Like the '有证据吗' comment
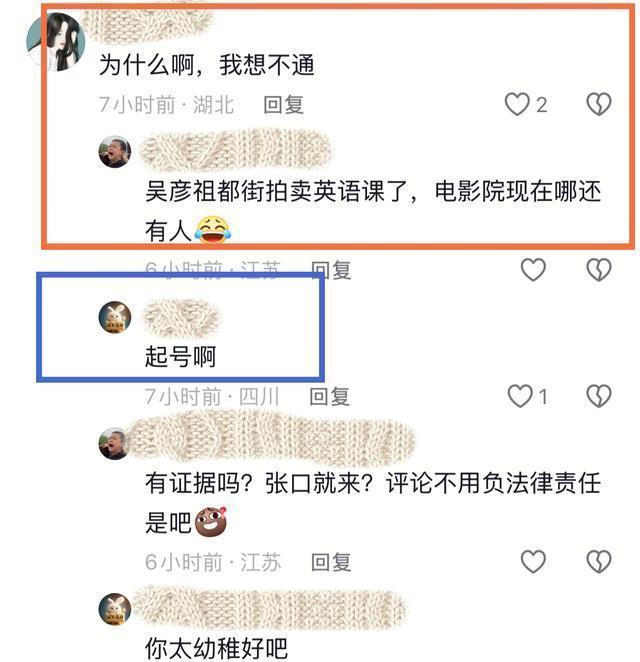The height and width of the screenshot is (662, 640). [x=533, y=562]
